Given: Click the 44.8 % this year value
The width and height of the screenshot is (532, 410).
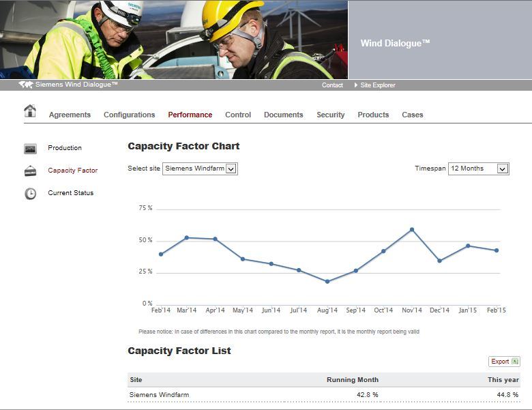Looking at the screenshot, I should 507,395.
